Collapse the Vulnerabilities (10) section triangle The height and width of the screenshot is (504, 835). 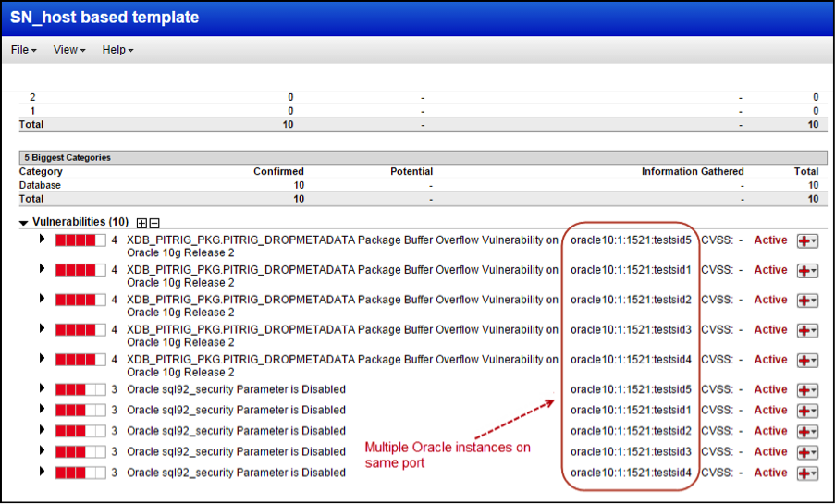click(x=23, y=223)
